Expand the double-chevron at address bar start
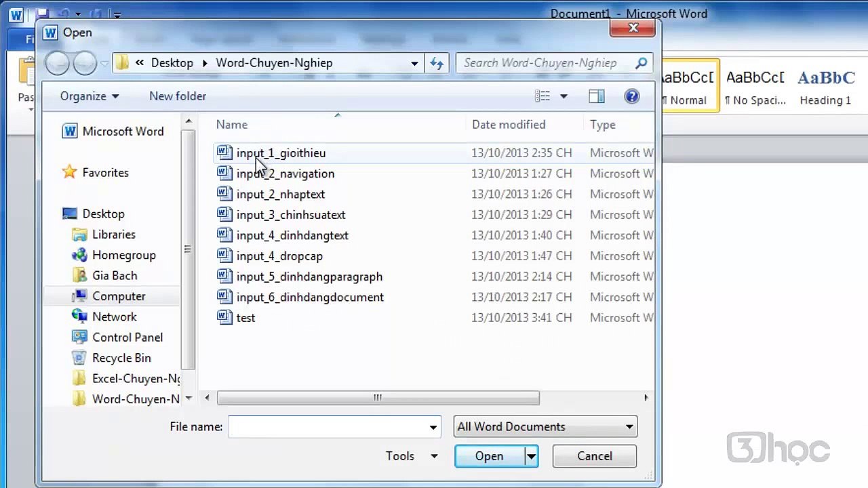Viewport: 868px width, 488px height. [x=140, y=63]
